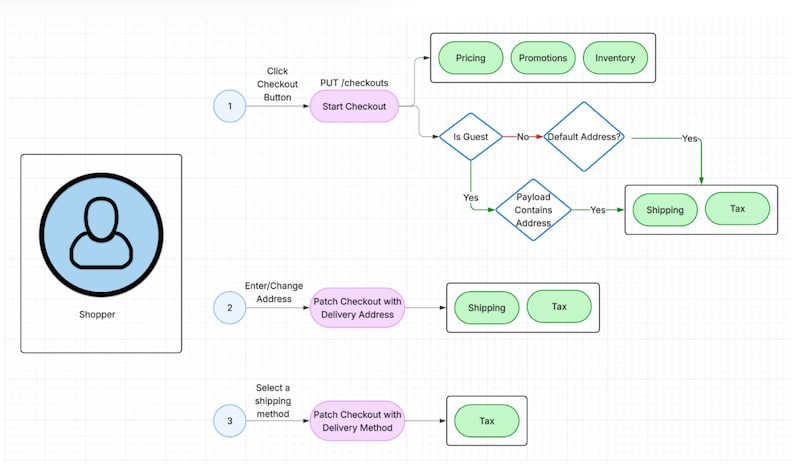Select the Promotions node

pos(543,58)
